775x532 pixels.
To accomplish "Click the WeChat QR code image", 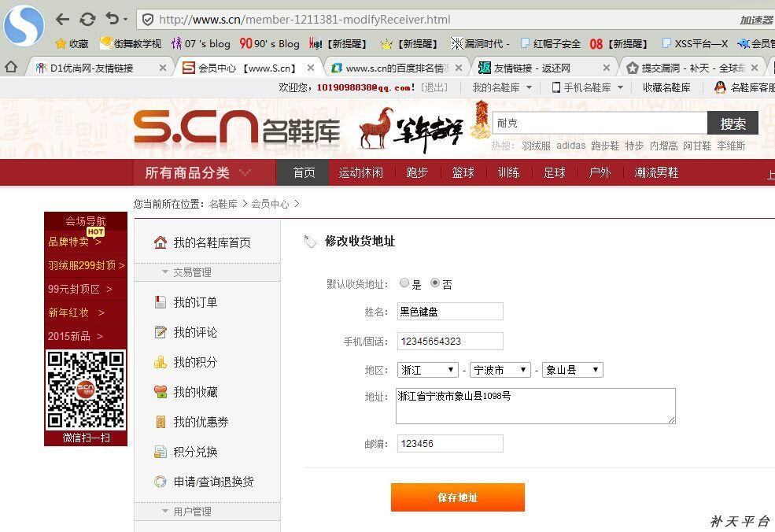I will pos(86,390).
